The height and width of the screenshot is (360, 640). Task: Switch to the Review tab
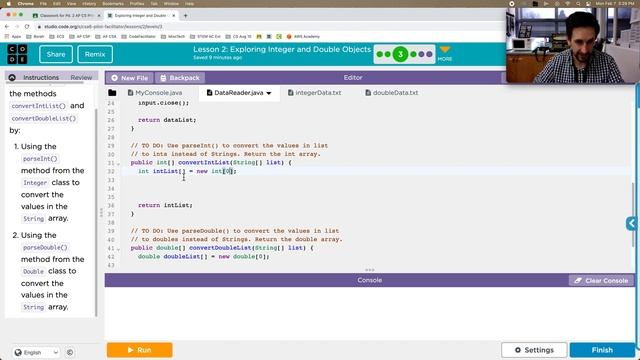[x=81, y=77]
